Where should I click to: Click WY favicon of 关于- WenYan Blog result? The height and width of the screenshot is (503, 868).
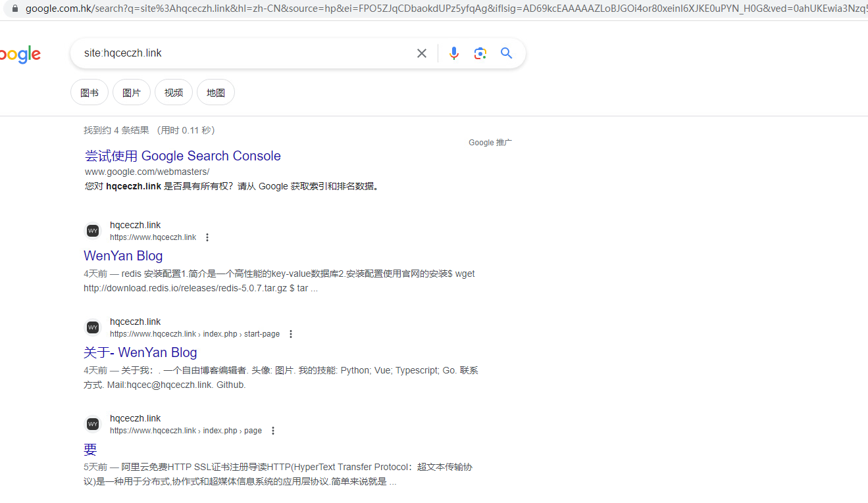click(x=93, y=327)
